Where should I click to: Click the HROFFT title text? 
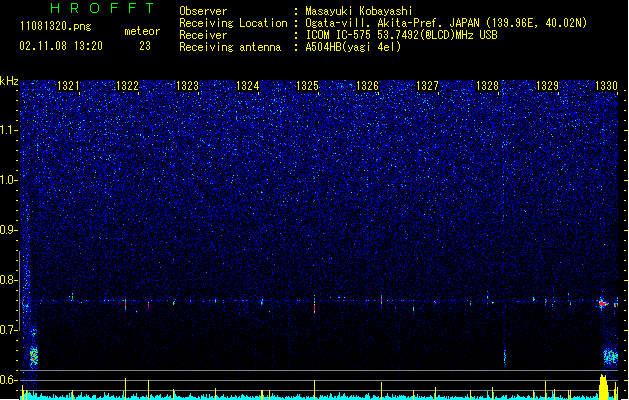103,8
